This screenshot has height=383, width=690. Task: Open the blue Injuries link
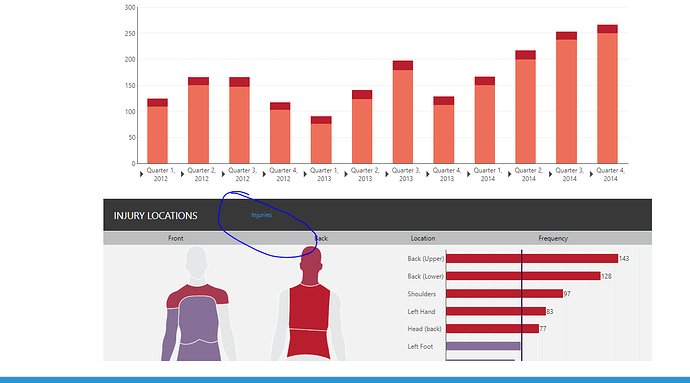(261, 215)
